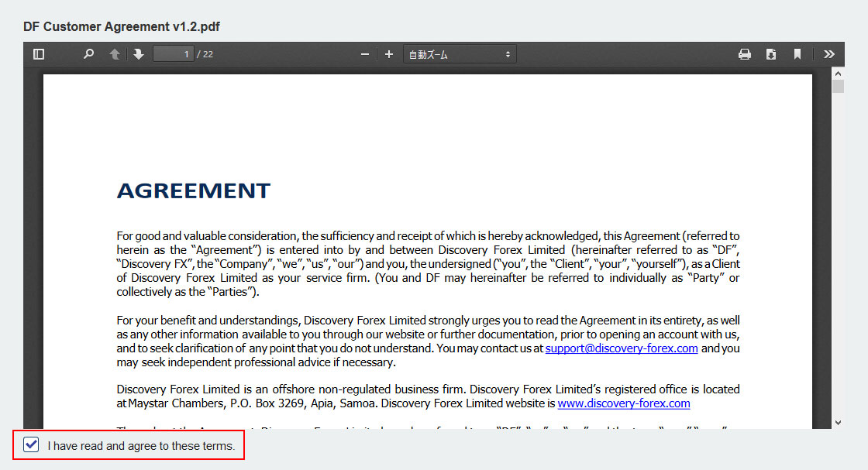Open the www.discovery-forex.com website link
The width and height of the screenshot is (868, 470).
click(624, 403)
